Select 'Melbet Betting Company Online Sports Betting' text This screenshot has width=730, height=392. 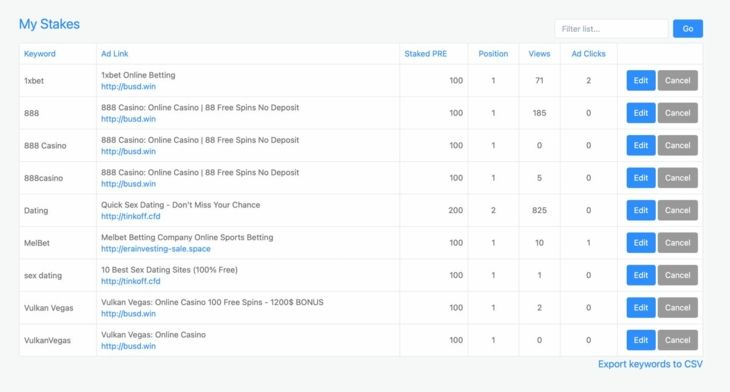coord(187,237)
